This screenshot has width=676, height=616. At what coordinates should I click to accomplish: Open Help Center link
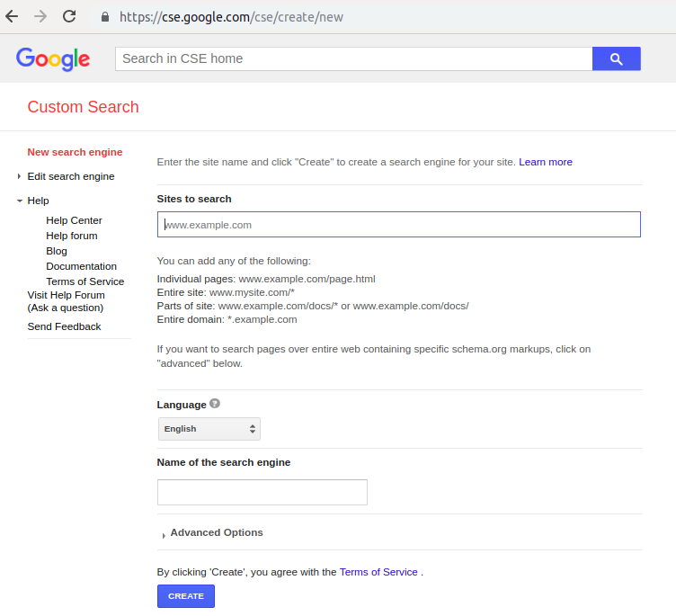coord(74,220)
